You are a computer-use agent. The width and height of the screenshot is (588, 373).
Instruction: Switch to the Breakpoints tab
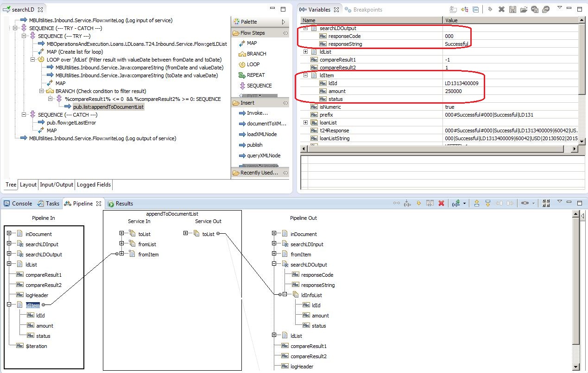pyautogui.click(x=363, y=9)
